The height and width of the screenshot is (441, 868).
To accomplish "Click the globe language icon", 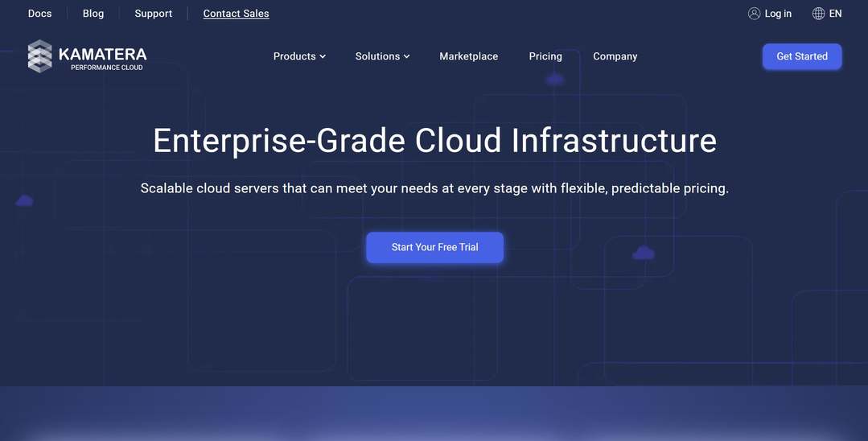I will coord(818,14).
